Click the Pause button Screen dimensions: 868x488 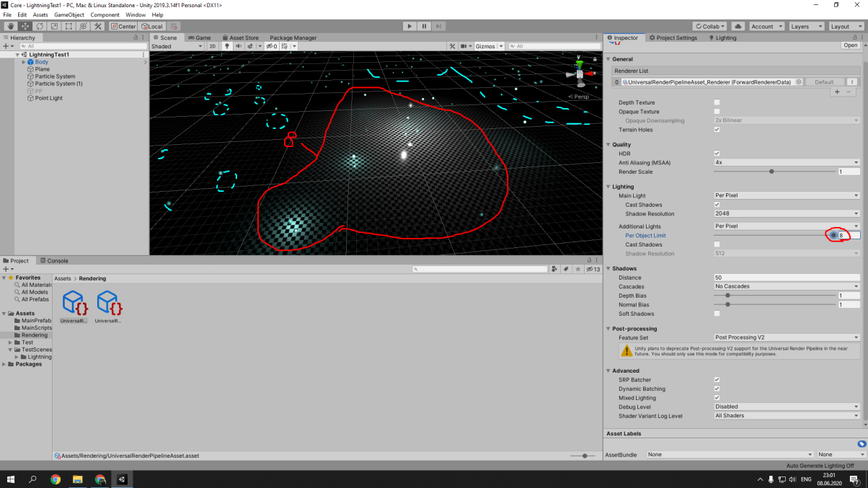tap(424, 27)
